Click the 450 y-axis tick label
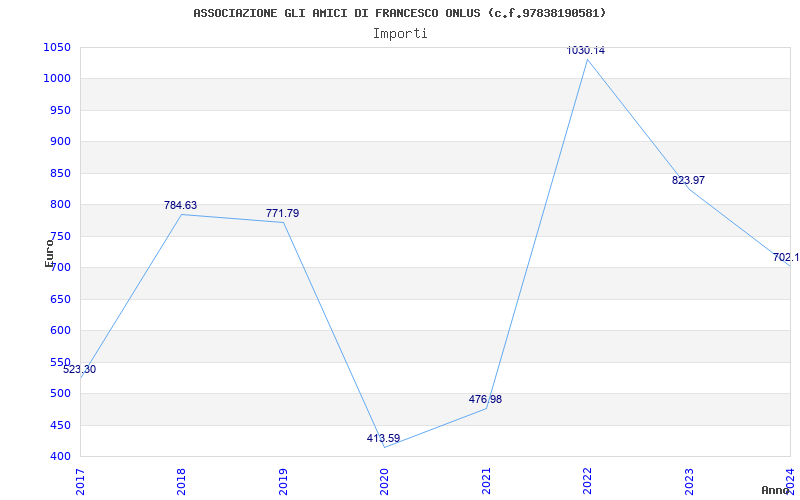Image resolution: width=800 pixels, height=500 pixels. [60, 425]
